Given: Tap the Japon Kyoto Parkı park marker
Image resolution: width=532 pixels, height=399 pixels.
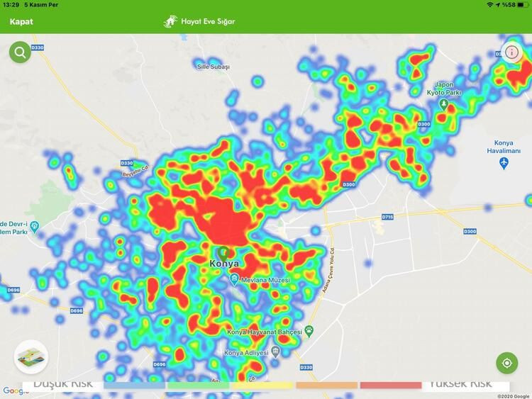Looking at the screenshot, I should [444, 104].
